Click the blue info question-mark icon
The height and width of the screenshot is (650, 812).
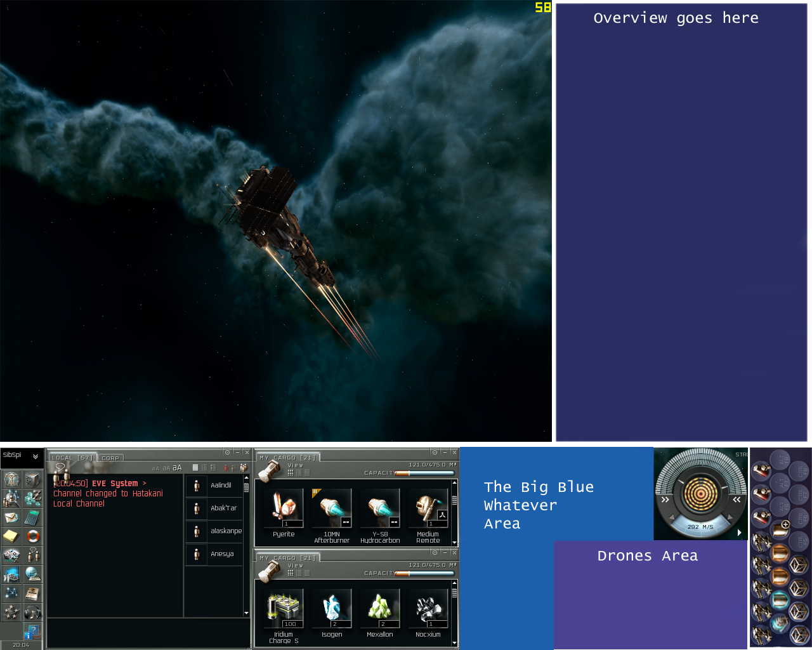32,631
